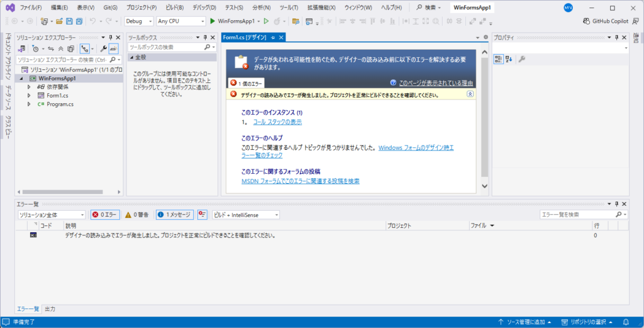Open the Debug configuration dropdown
Viewport: 644px width, 328px height.
tap(138, 21)
